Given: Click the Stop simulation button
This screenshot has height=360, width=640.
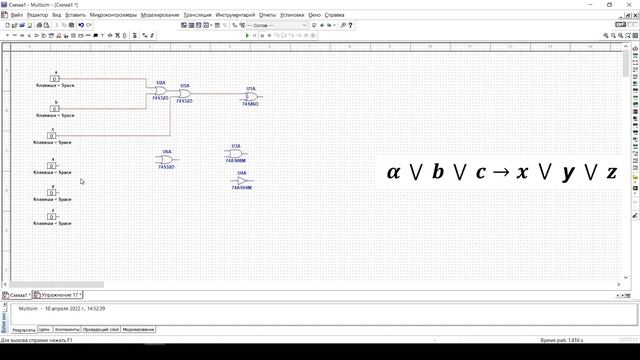Looking at the screenshot, I should click(x=262, y=36).
